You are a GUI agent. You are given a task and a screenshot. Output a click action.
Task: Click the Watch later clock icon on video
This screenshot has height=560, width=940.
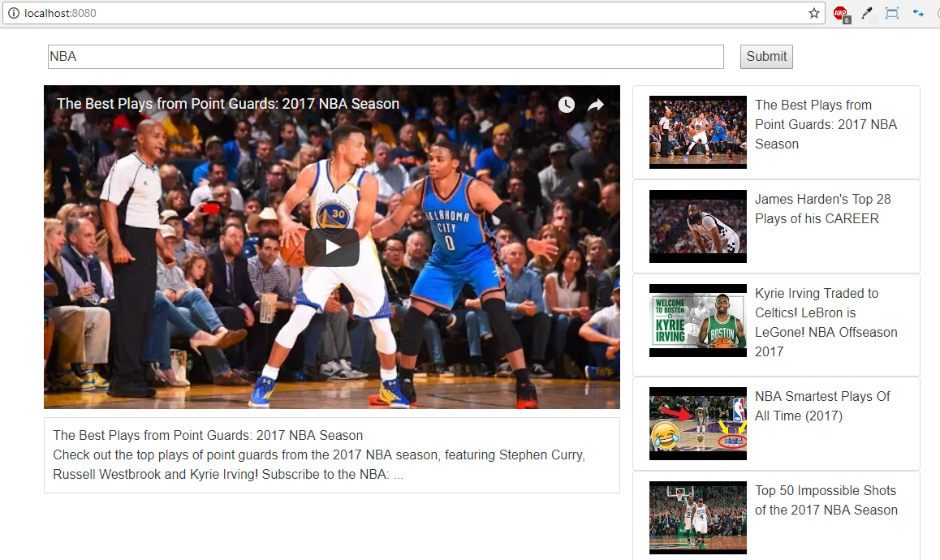pos(567,105)
